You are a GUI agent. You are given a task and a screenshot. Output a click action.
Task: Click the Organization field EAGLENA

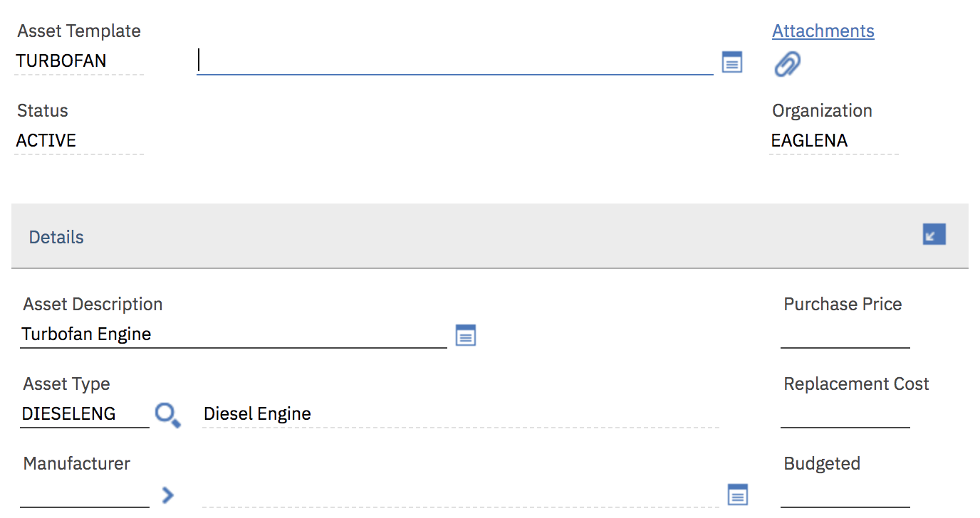[x=833, y=141]
